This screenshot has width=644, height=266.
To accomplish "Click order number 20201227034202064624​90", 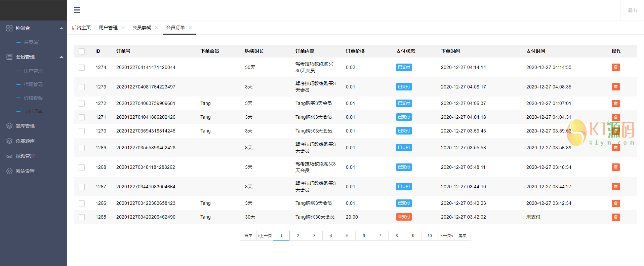I will [x=146, y=217].
